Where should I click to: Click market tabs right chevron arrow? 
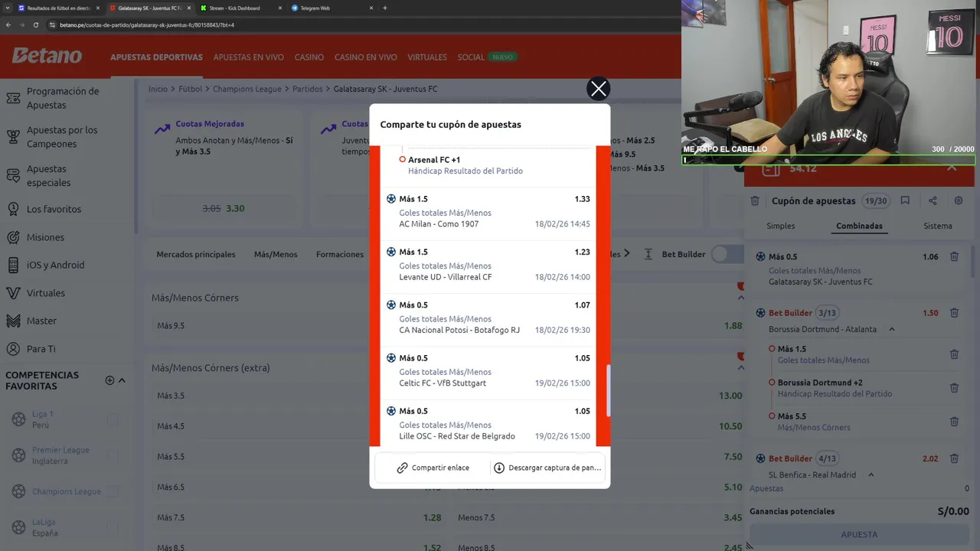627,253
